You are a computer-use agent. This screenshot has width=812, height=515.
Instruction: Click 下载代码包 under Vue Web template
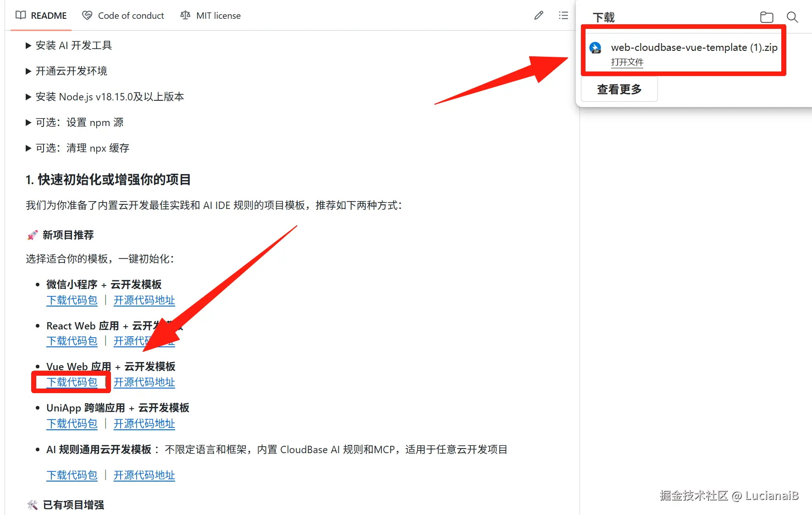72,382
